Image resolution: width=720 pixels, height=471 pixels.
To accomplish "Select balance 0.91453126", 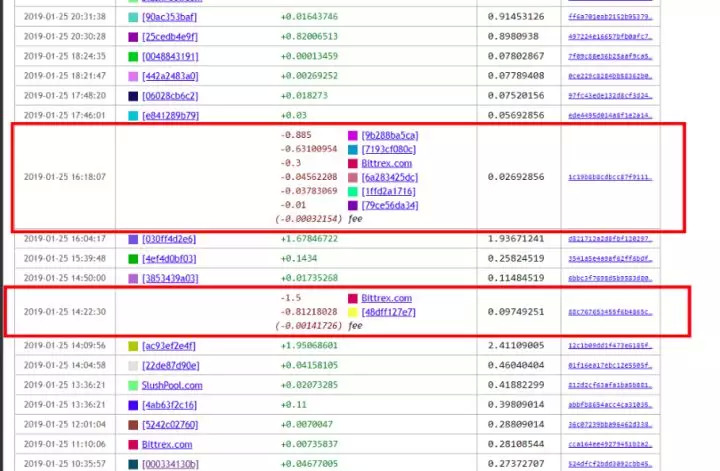I will [x=516, y=17].
